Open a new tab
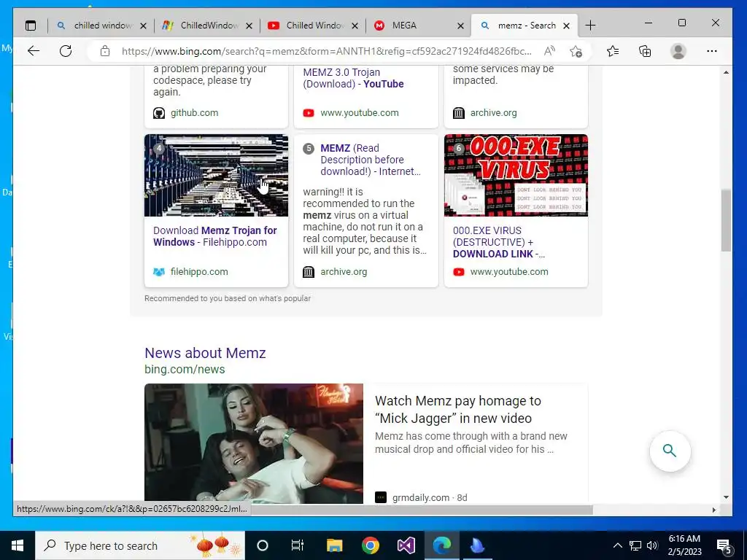 [x=590, y=26]
